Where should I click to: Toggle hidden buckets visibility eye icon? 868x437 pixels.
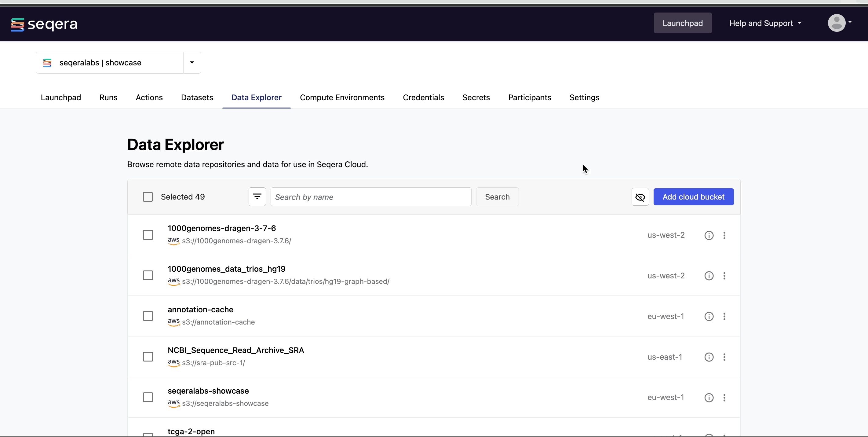(x=640, y=197)
